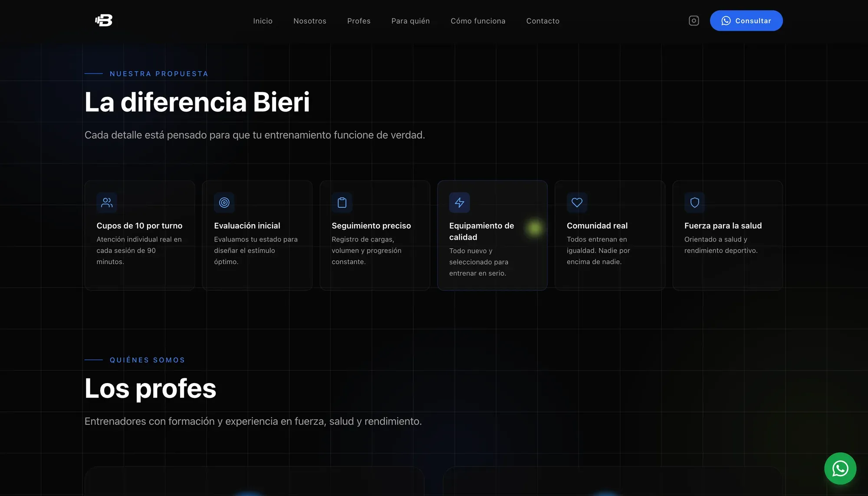Click 'Orientado a salud' description text
868x496 pixels.
721,245
